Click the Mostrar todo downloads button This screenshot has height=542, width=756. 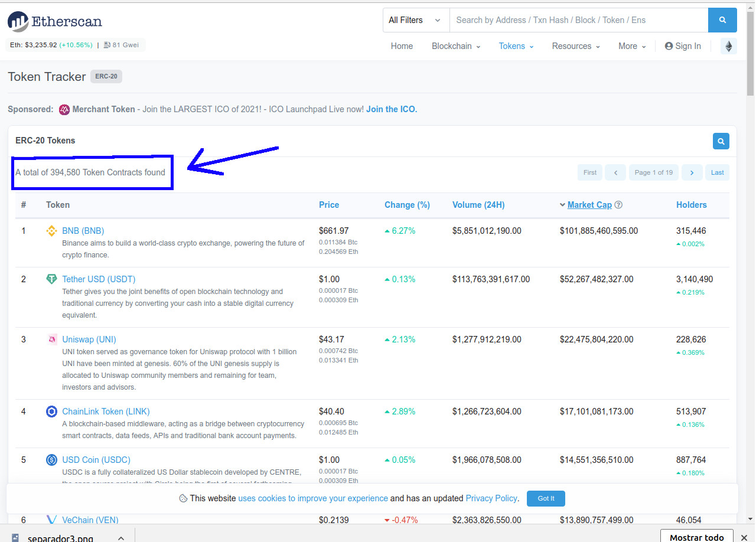point(697,537)
